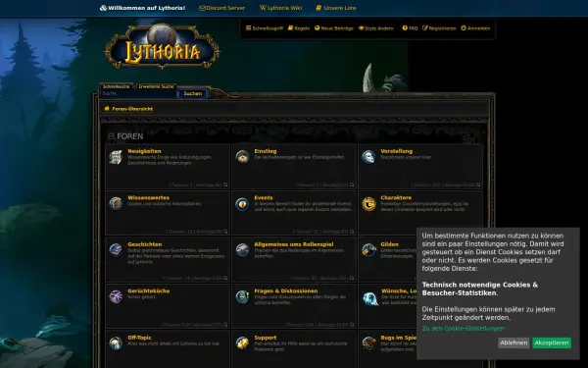Open the Discord Server link
588x368 pixels.
[222, 8]
